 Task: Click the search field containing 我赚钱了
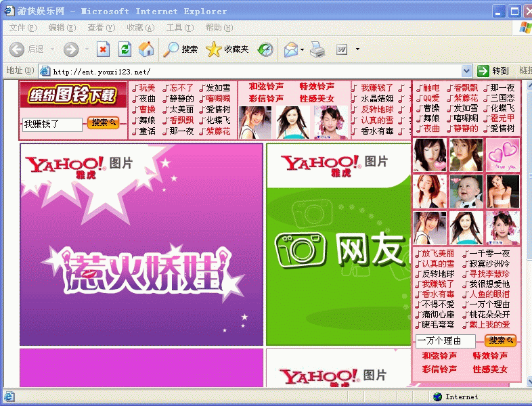[x=52, y=124]
